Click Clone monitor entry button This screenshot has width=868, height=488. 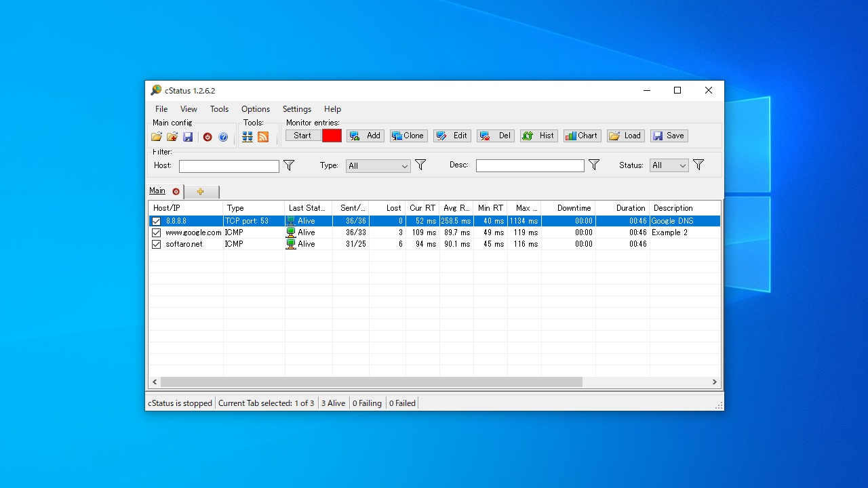409,136
